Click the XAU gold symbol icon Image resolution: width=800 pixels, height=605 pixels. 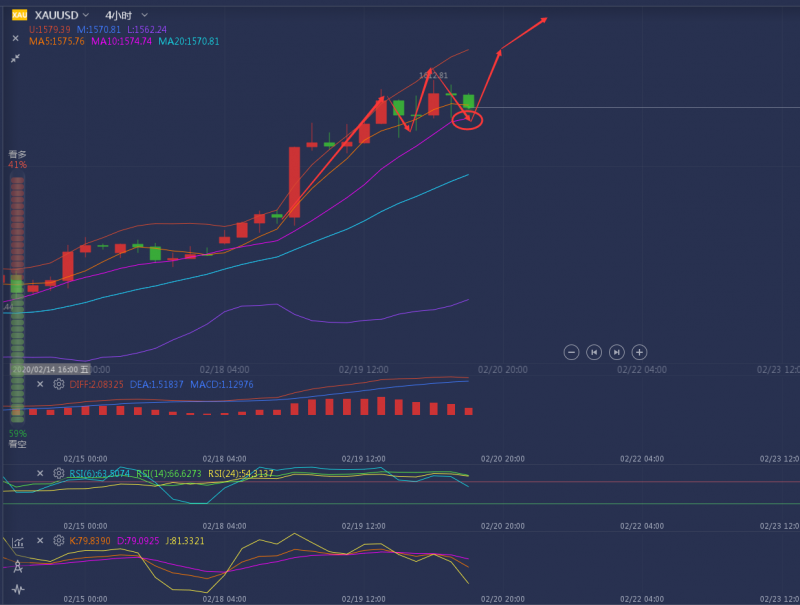tap(19, 15)
